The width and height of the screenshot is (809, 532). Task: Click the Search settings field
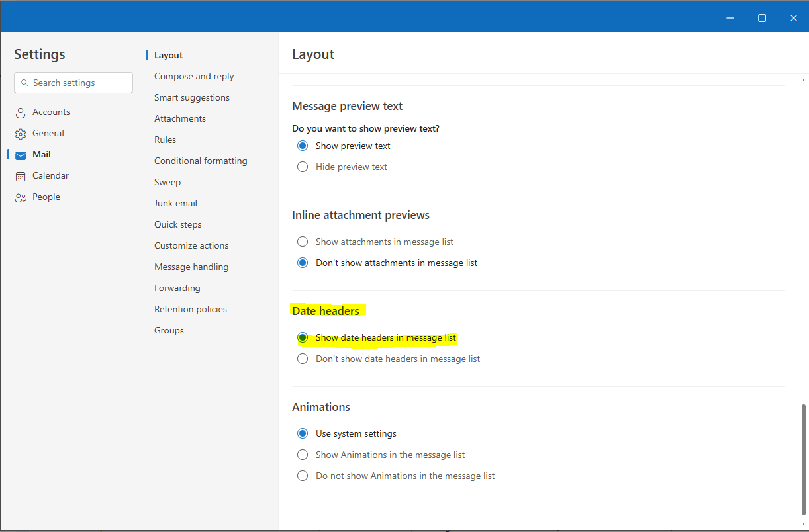click(73, 83)
